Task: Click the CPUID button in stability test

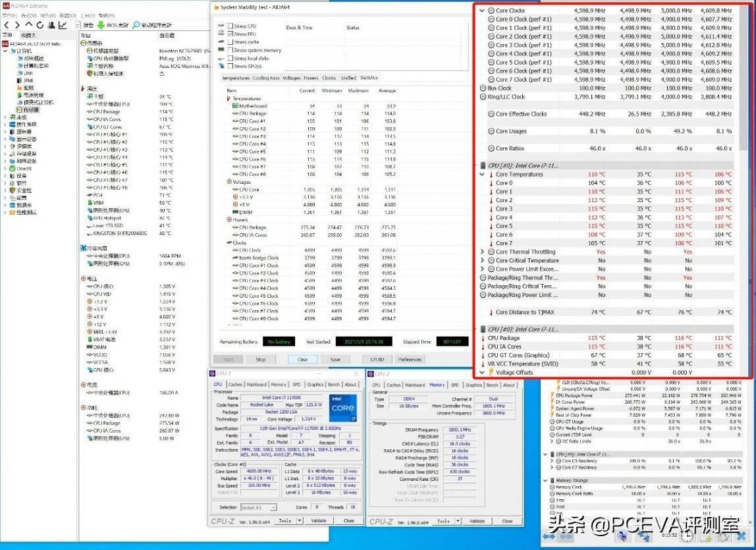Action: [377, 360]
